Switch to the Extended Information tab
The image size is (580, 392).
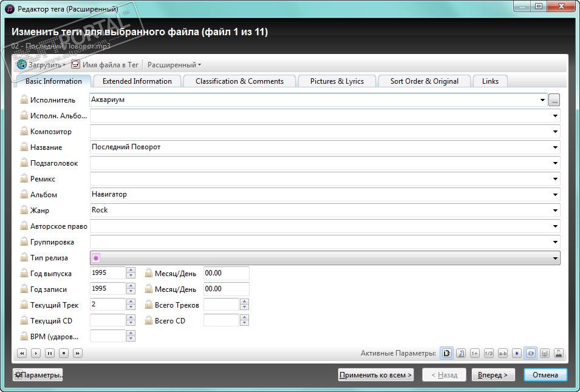coord(137,81)
